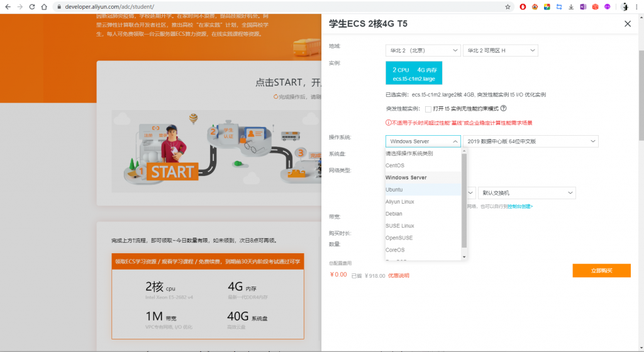
Task: Click the Weibo eye extension icon
Action: pos(535,7)
